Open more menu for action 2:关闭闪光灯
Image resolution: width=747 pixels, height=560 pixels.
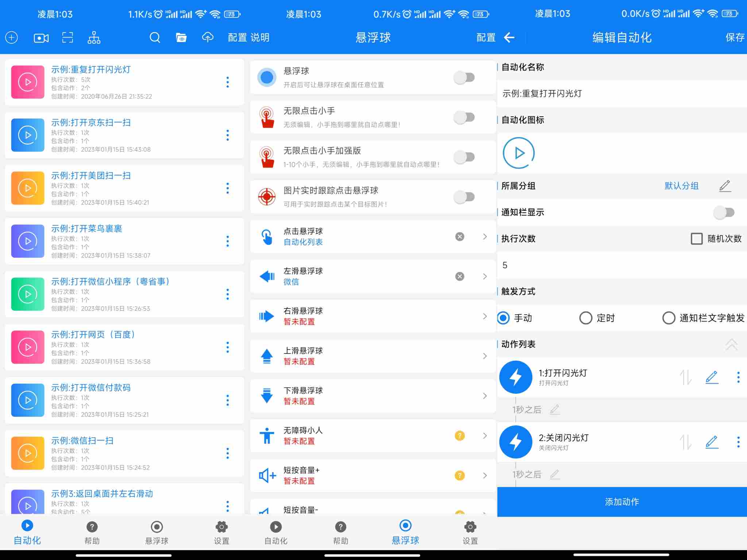point(738,442)
